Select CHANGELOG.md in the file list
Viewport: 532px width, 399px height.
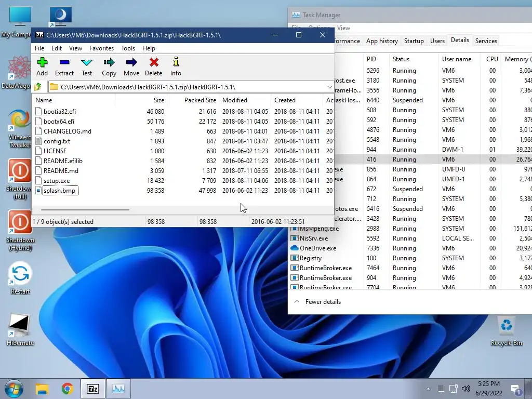pos(68,131)
